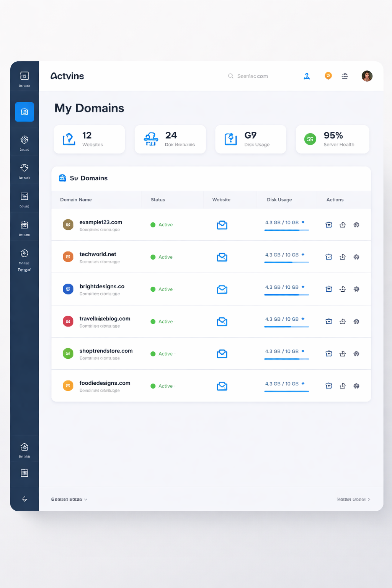
Task: Open the blue user upload icon in header
Action: (x=307, y=76)
